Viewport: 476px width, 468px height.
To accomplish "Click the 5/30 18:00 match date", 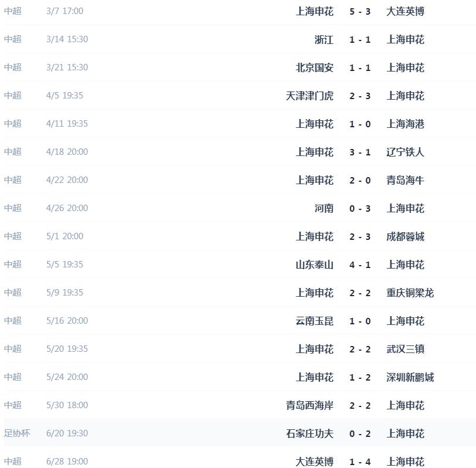I will [67, 405].
